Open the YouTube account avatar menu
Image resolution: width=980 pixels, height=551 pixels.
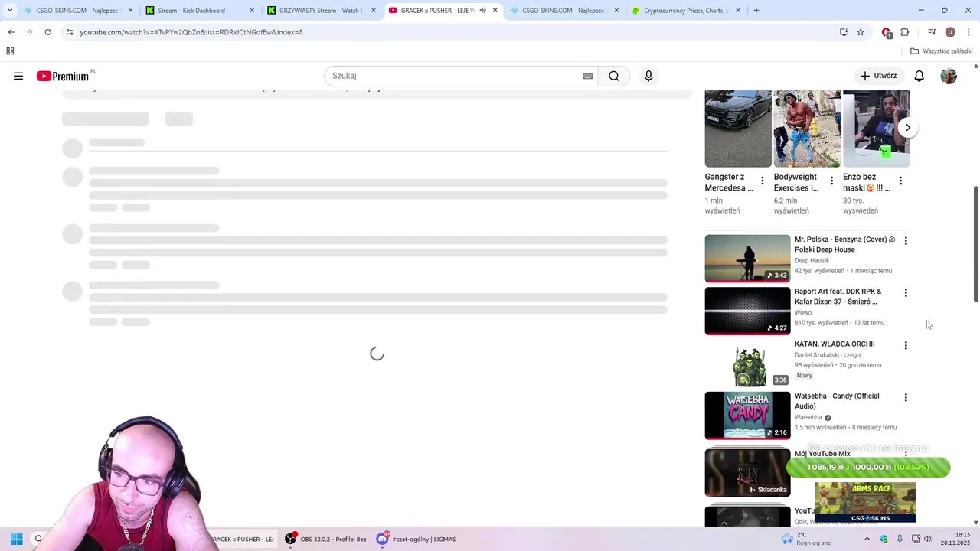click(949, 76)
